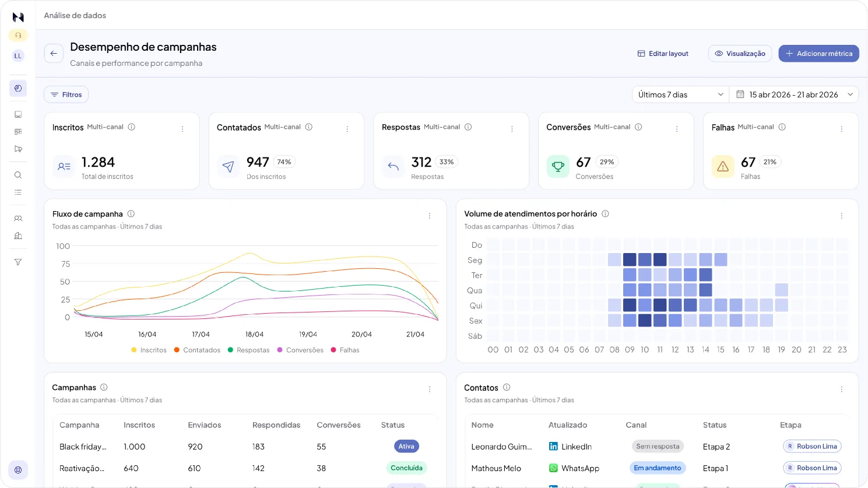The image size is (868, 488).
Task: Click the Análise de dados breadcrumb
Action: [75, 16]
